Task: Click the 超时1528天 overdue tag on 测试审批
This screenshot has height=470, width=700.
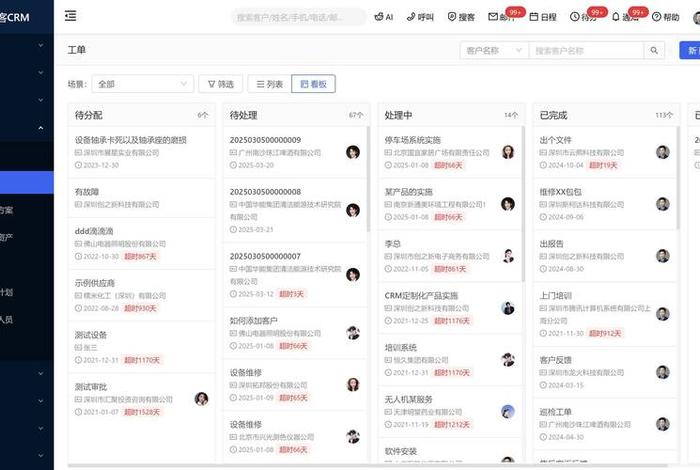Action: point(142,412)
